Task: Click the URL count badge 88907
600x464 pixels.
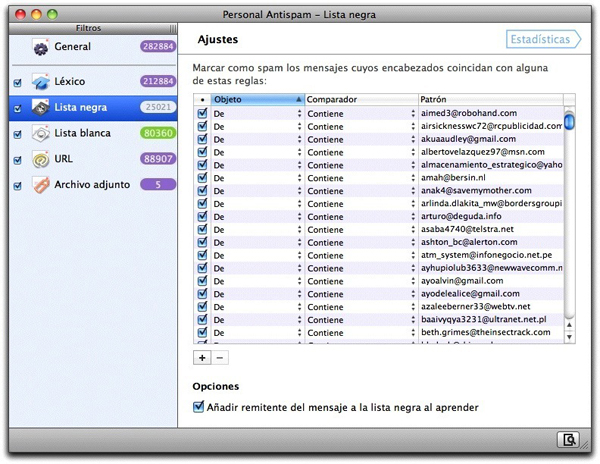Action: click(158, 159)
